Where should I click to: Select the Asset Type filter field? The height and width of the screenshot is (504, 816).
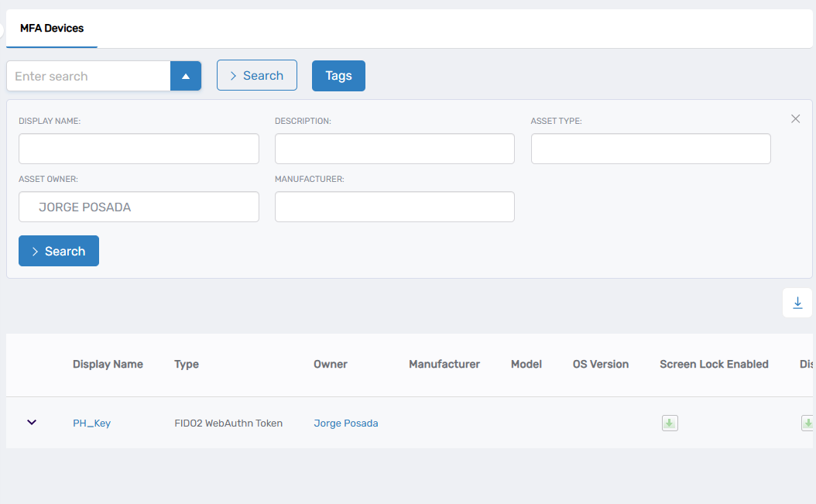(x=650, y=149)
